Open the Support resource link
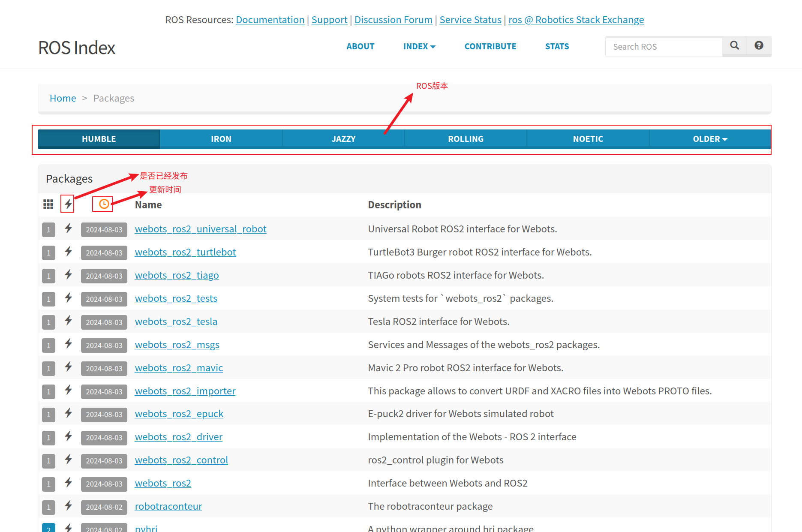Viewport: 802px width, 532px height. [330, 20]
